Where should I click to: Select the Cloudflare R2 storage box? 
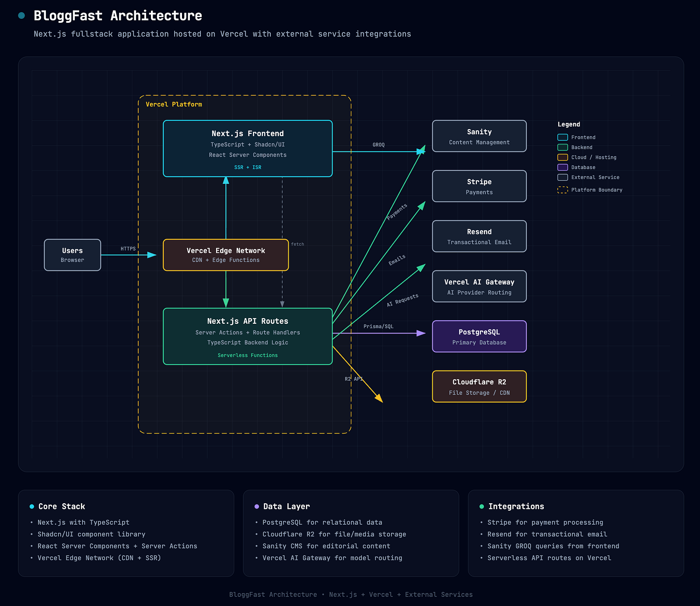tap(479, 386)
